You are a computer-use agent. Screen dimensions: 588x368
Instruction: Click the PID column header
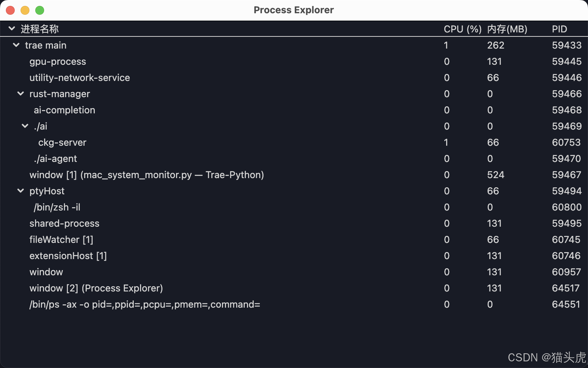[559, 29]
